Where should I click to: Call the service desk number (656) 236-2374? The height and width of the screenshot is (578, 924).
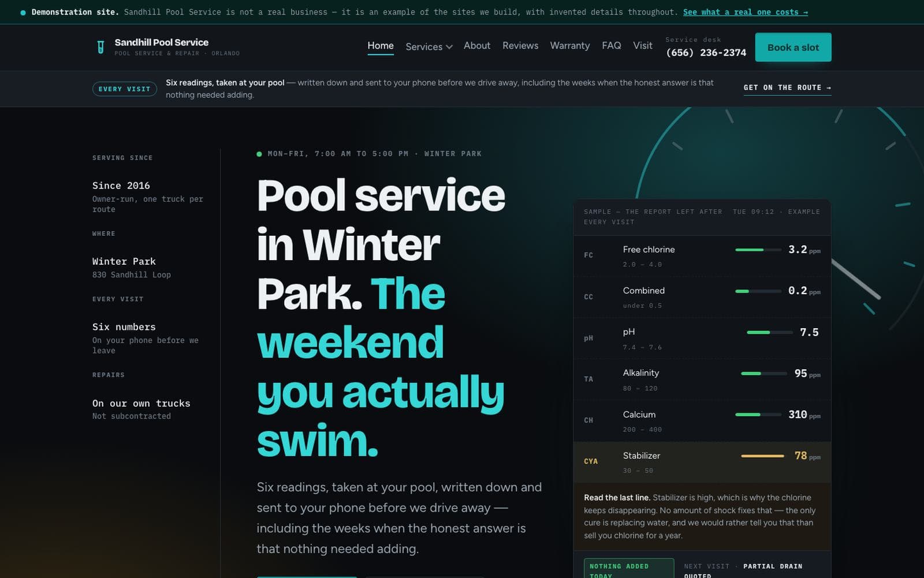pos(706,53)
